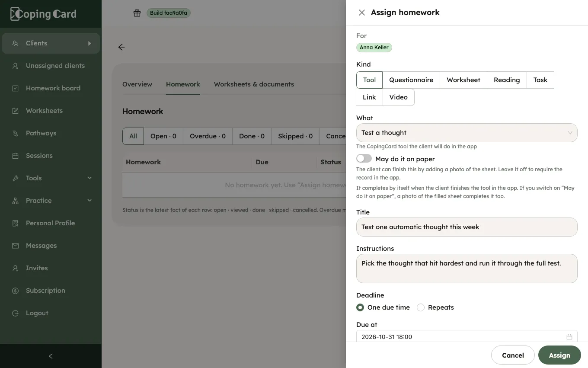Click the back arrow above Overview
This screenshot has height=368, width=588.
click(x=121, y=47)
